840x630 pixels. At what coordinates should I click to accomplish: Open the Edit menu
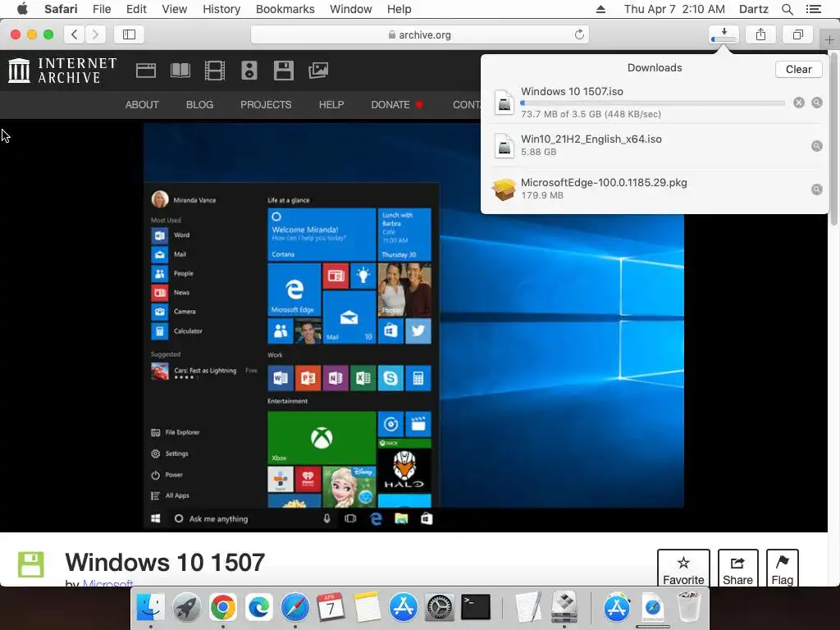point(136,9)
